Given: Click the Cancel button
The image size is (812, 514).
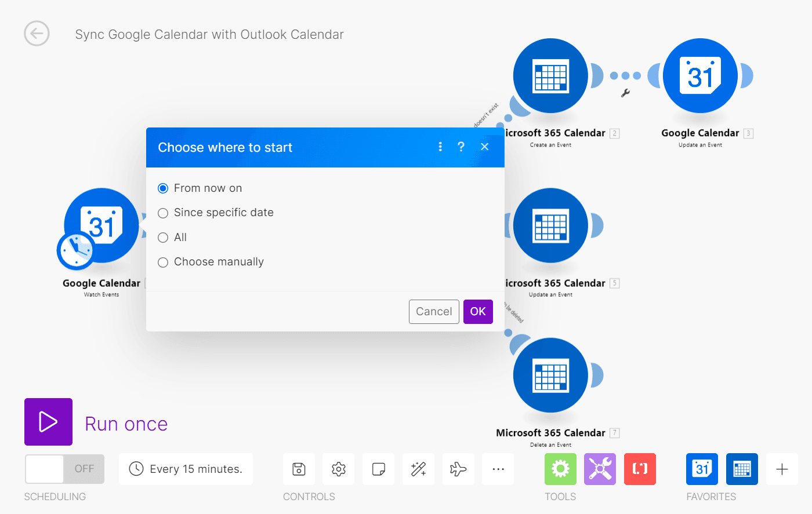Looking at the screenshot, I should (433, 312).
